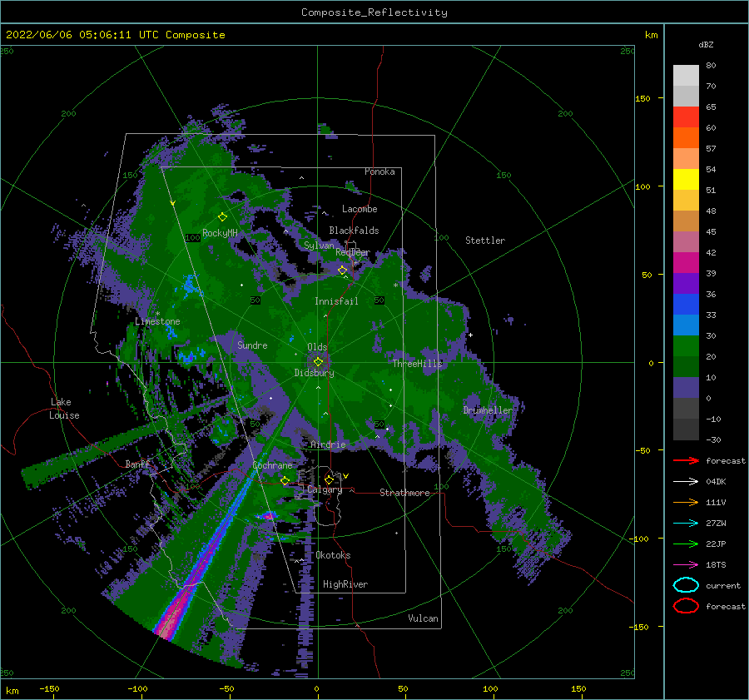
Task: Click the Sundre city label
Action: click(x=252, y=345)
